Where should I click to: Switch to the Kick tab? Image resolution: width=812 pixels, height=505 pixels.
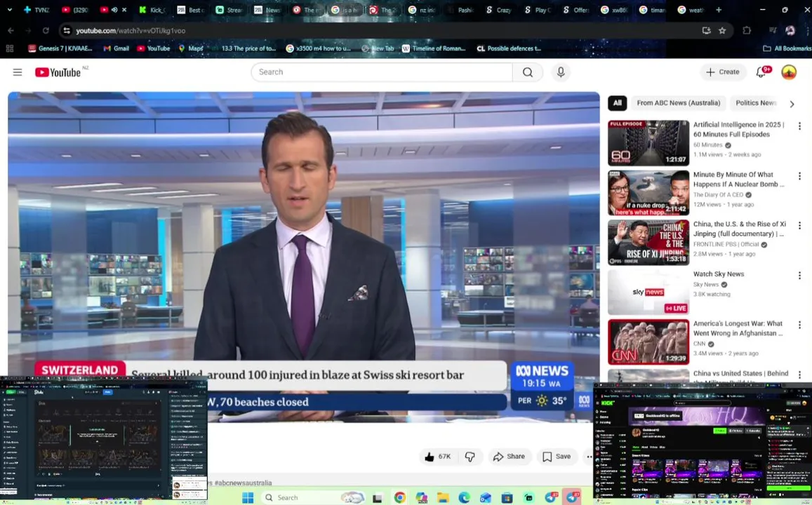coord(152,10)
